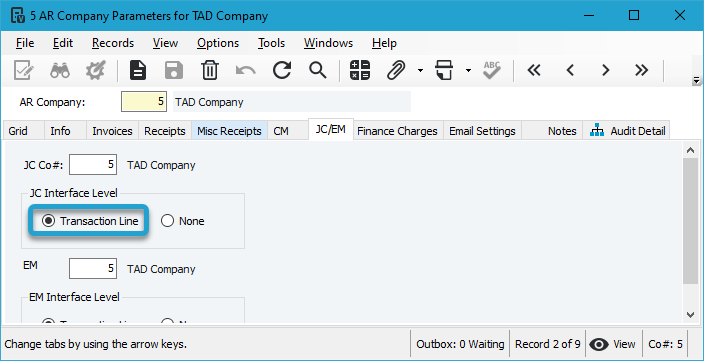Select None under JC Interface Level
The image size is (704, 361).
[183, 221]
